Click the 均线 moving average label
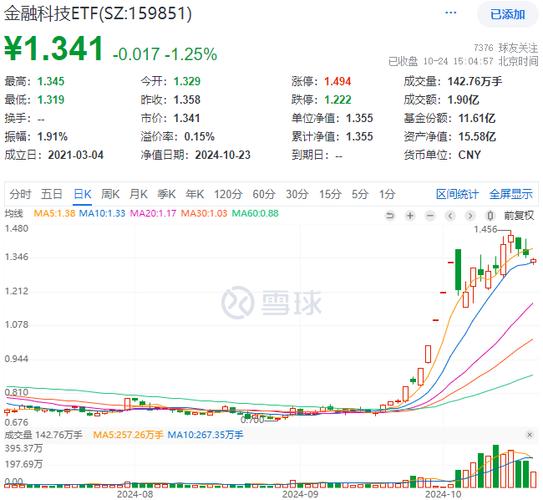The height and width of the screenshot is (500, 543). (x=14, y=213)
